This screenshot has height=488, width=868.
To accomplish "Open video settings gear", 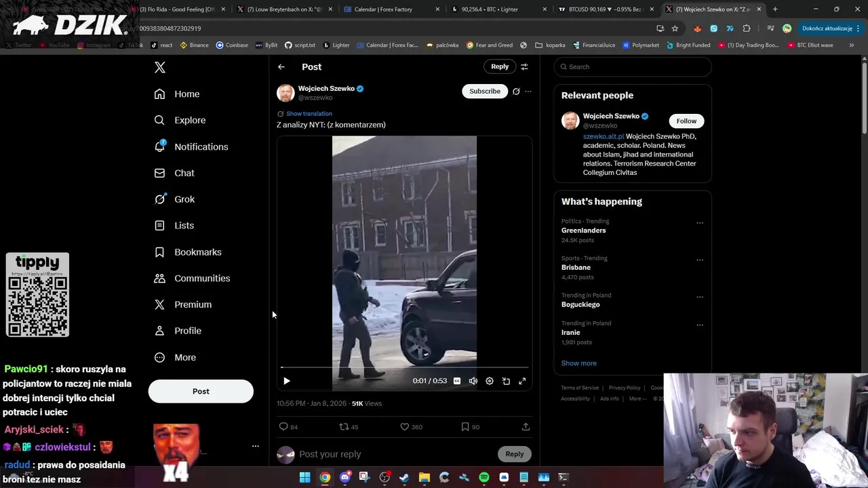I will click(490, 381).
